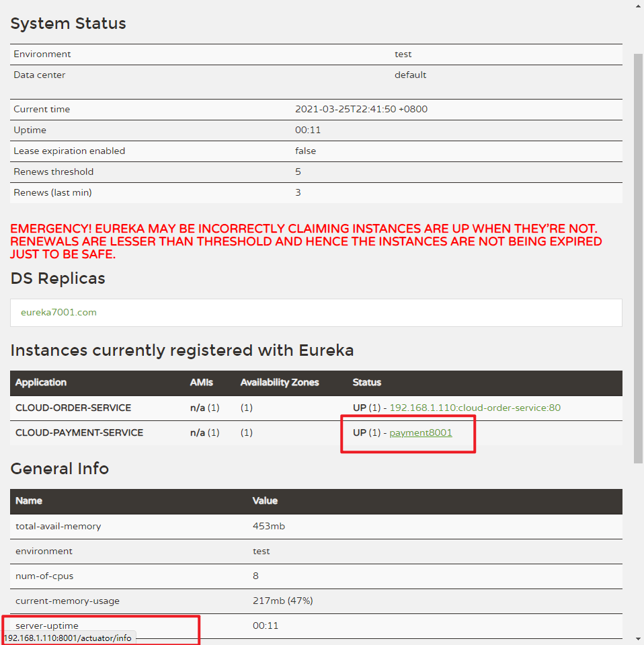This screenshot has height=645, width=644.
Task: Click the current-memory-usage row name
Action: pos(67,601)
